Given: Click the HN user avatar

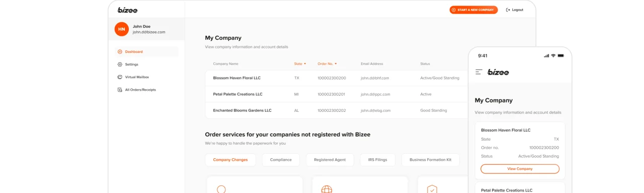Looking at the screenshot, I should (x=121, y=29).
